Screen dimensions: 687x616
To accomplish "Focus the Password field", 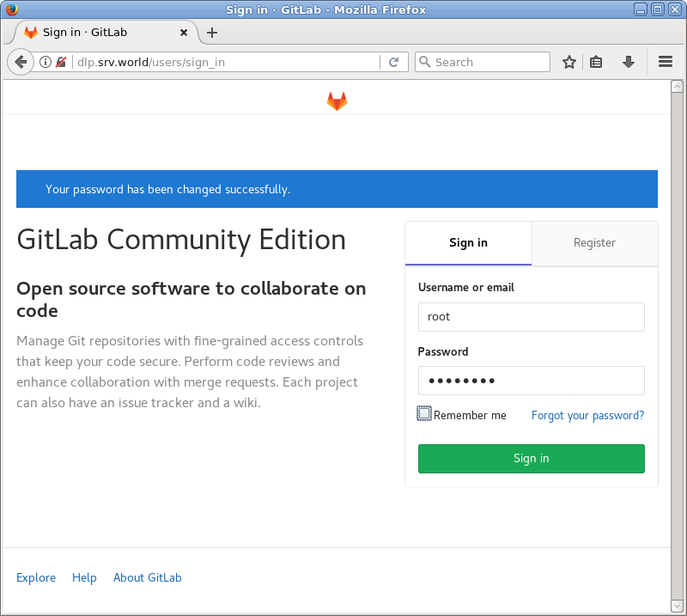I will pos(531,381).
